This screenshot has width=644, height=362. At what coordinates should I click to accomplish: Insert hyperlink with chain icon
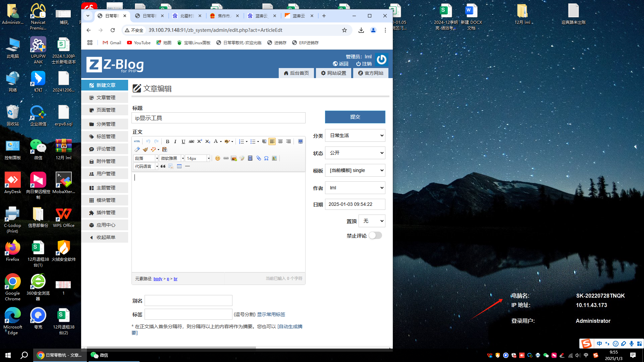226,158
